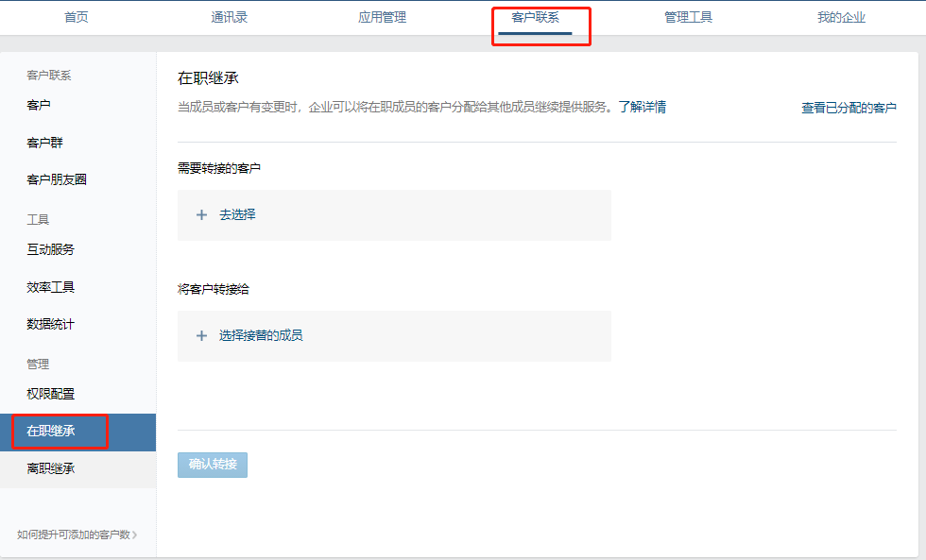Screen dimensions: 926x560
Task: Go to the 应用管理 tab
Action: coord(383,18)
